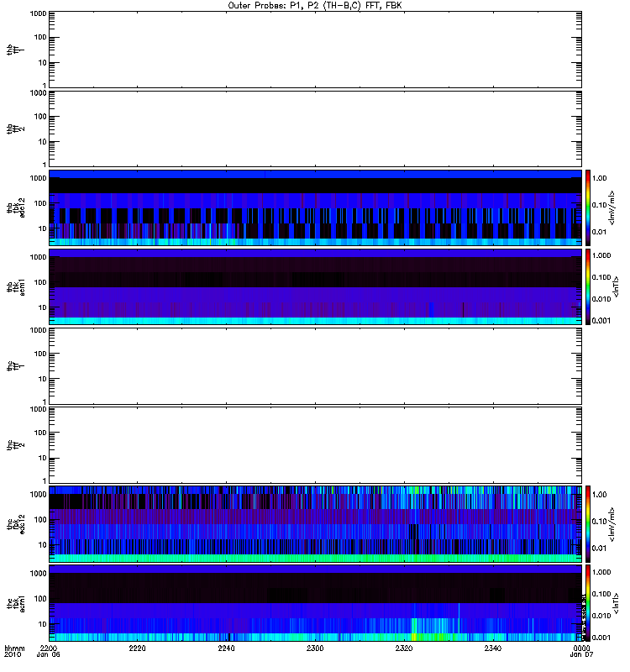Screen dimensions: 630x672
Task: Select the empty thc fft 1 panel
Action: 316,366
